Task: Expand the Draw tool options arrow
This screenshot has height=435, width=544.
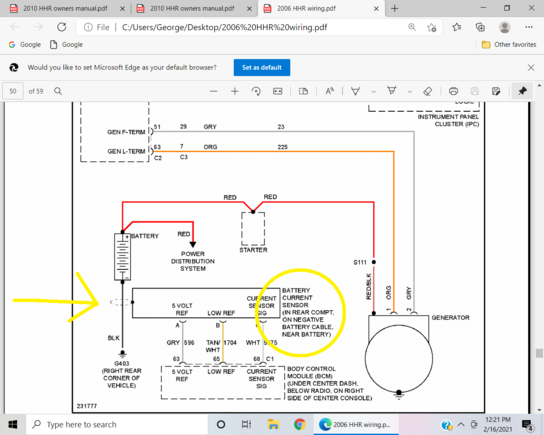Action: click(374, 92)
